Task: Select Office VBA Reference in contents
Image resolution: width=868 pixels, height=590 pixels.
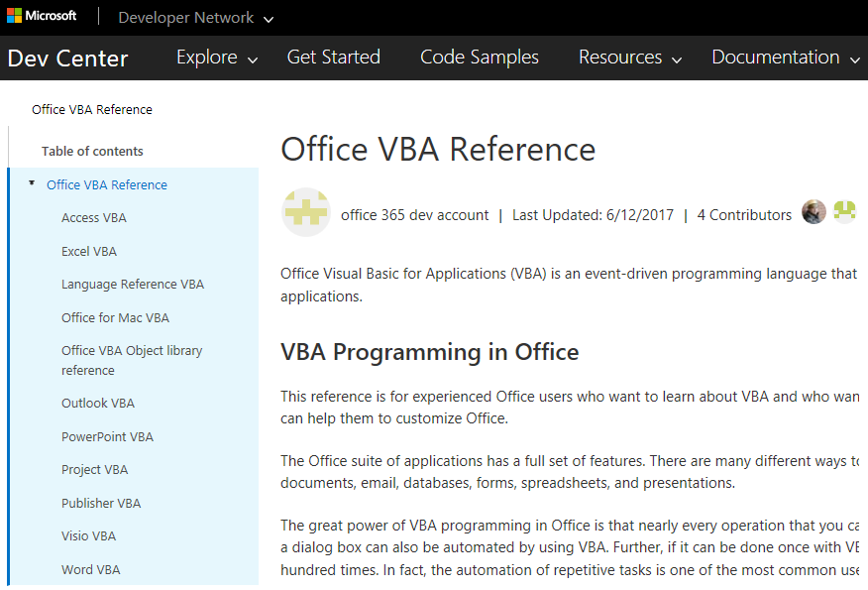Action: click(x=107, y=185)
